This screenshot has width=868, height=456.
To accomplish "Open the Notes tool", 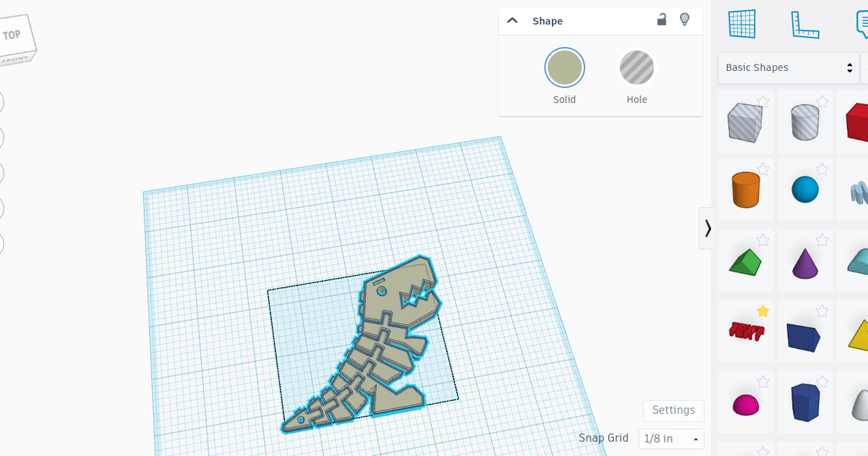I will pos(862,23).
